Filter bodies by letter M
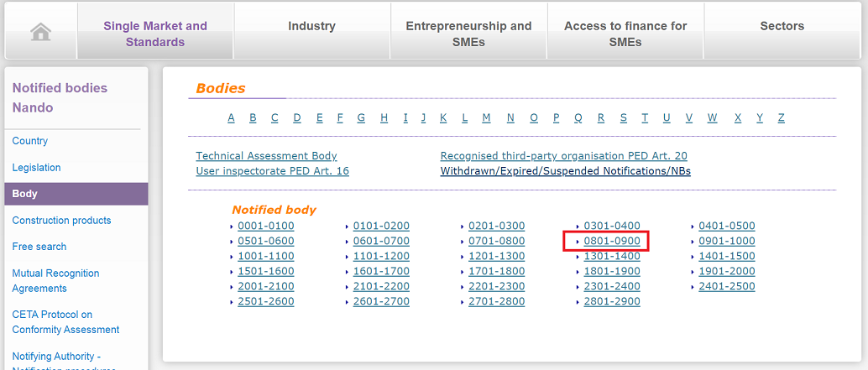868x370 pixels. (486, 117)
